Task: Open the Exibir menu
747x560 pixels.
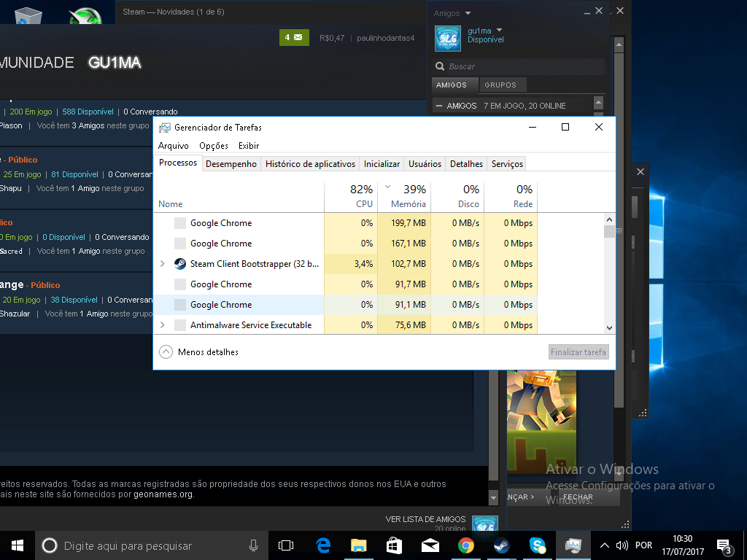Action: pyautogui.click(x=249, y=146)
